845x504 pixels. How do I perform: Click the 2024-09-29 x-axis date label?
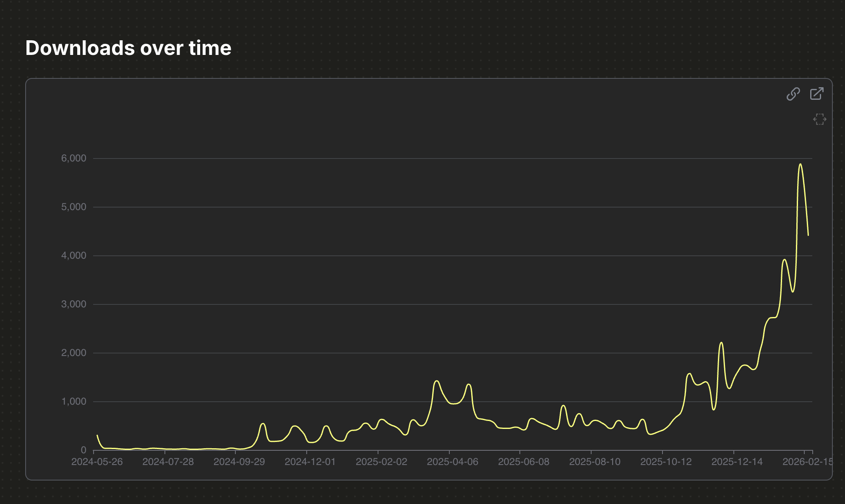tap(239, 462)
